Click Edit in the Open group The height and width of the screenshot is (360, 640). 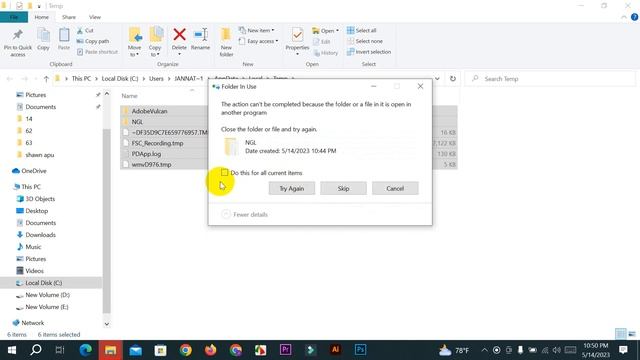coord(322,41)
